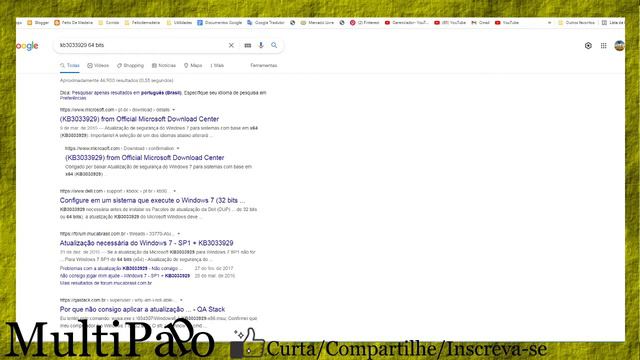Viewport: 640px width, 360px height.
Task: Start voice search with the microphone icon
Action: 261,45
